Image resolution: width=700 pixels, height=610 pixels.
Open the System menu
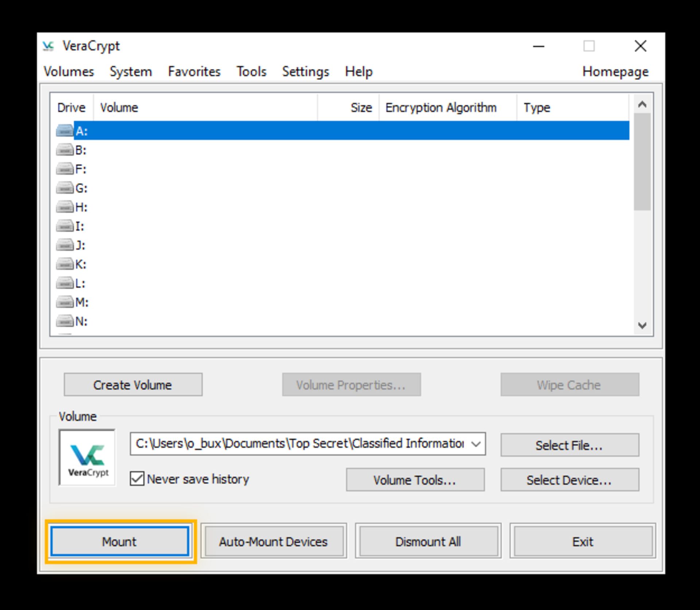[131, 71]
